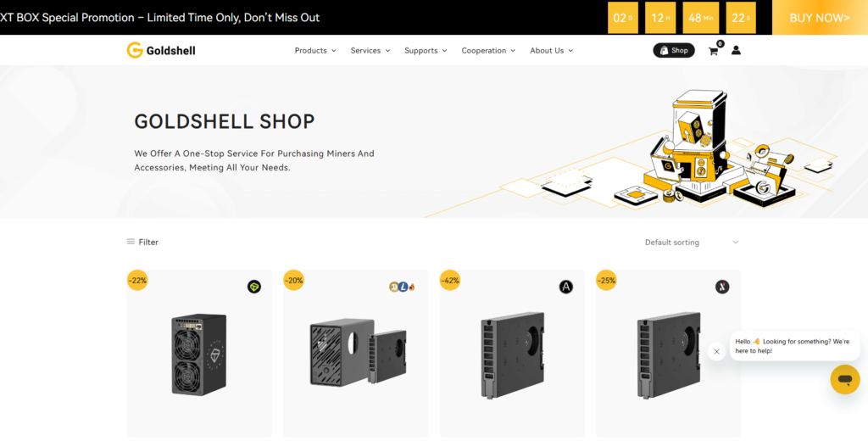The height and width of the screenshot is (441, 868).
Task: Click the coin icons on second product card
Action: point(402,287)
